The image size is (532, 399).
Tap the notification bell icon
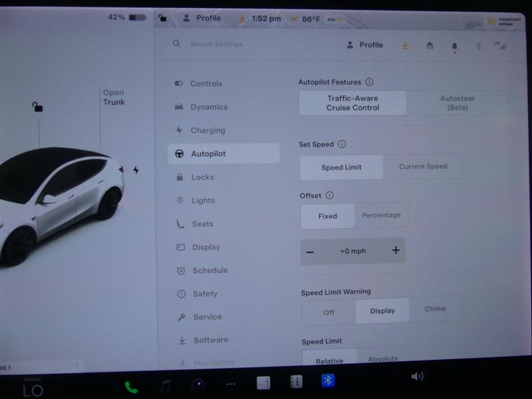[x=455, y=46]
